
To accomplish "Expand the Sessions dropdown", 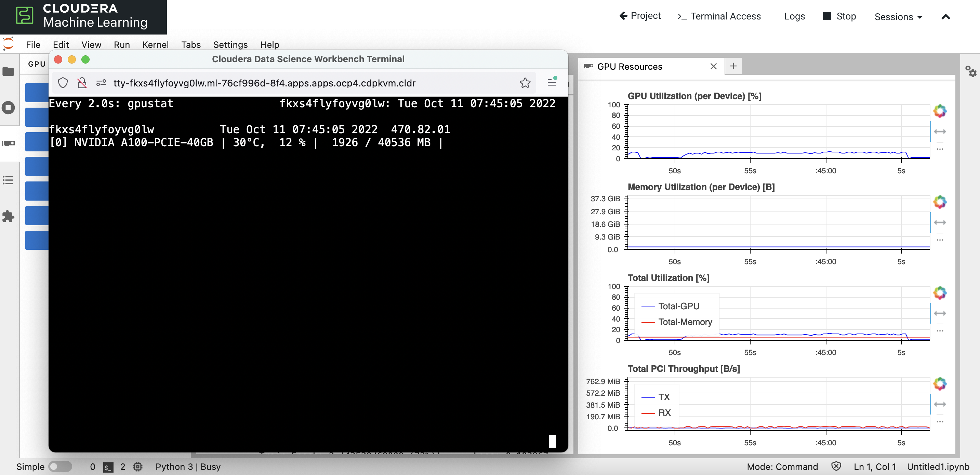I will [x=898, y=17].
